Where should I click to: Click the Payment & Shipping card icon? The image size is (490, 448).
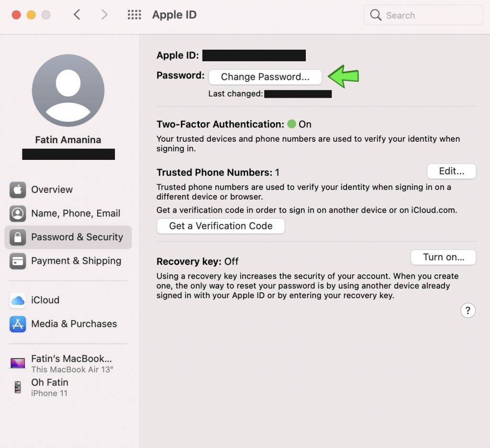coord(18,261)
